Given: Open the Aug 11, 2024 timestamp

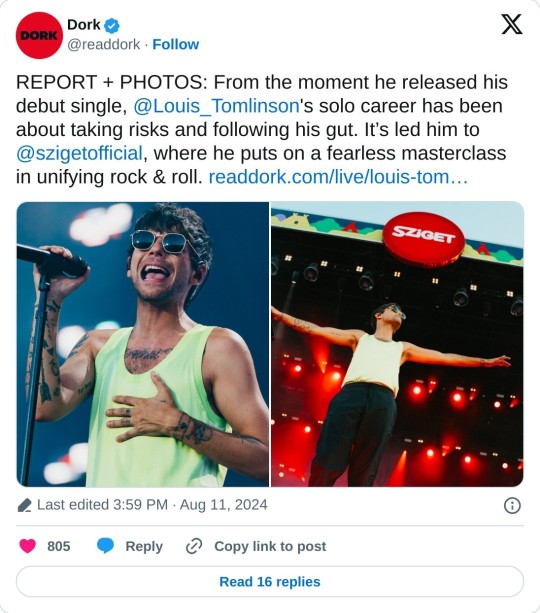Looking at the screenshot, I should [224, 505].
